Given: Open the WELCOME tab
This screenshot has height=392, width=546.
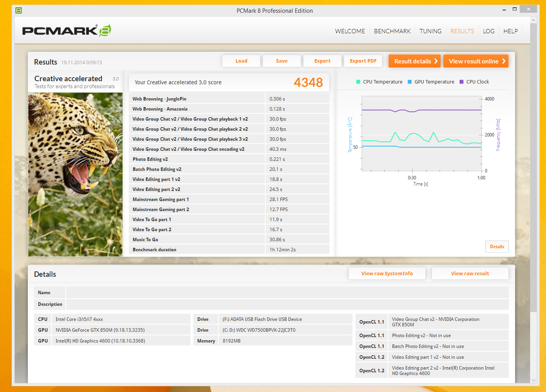Looking at the screenshot, I should (x=350, y=31).
